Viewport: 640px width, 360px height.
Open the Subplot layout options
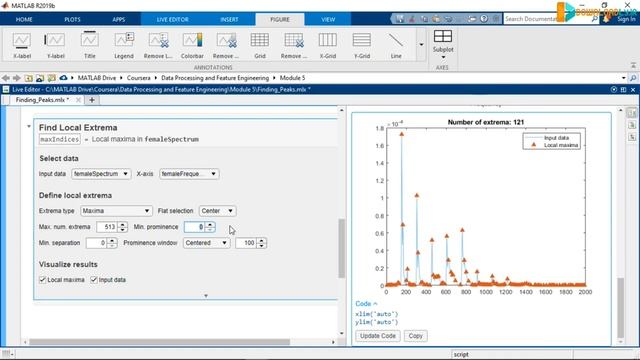(x=443, y=45)
